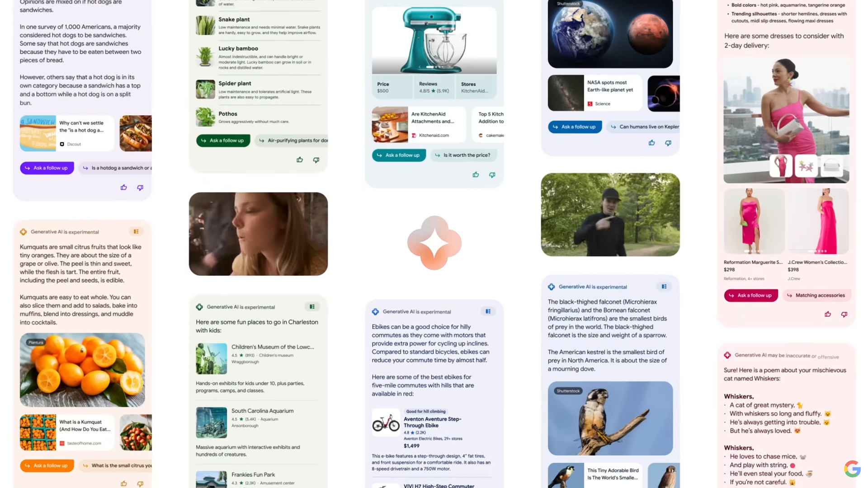This screenshot has height=488, width=868.
Task: Toggle the Charleston kids places AI panel
Action: point(313,306)
